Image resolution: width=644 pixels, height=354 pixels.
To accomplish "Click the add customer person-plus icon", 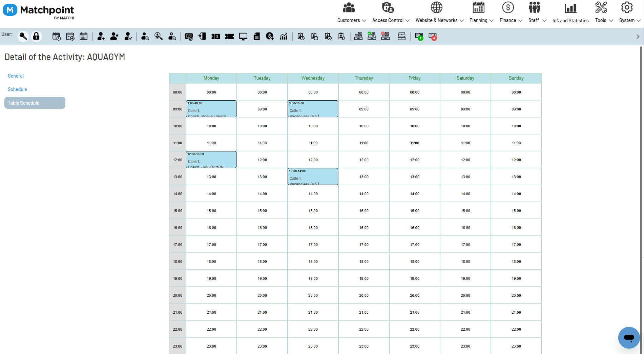I will tap(101, 36).
